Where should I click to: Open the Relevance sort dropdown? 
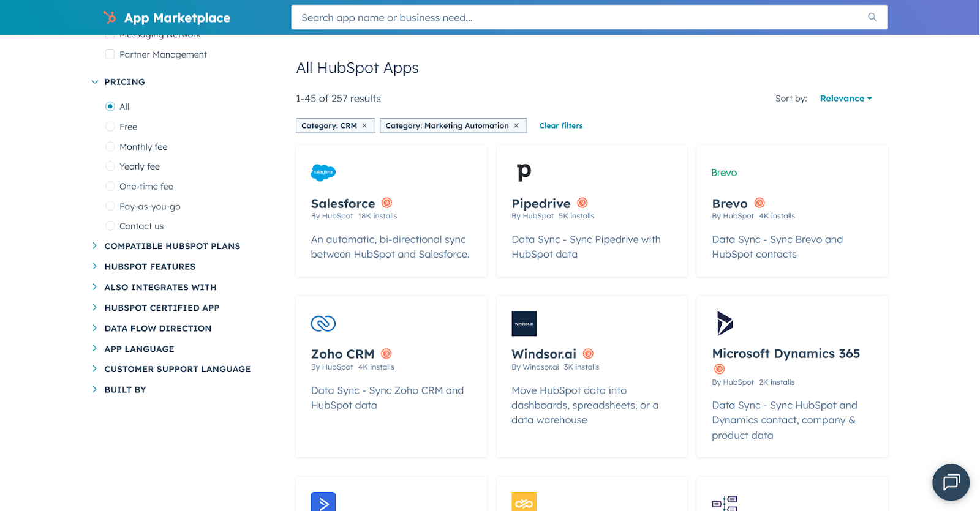pos(846,99)
